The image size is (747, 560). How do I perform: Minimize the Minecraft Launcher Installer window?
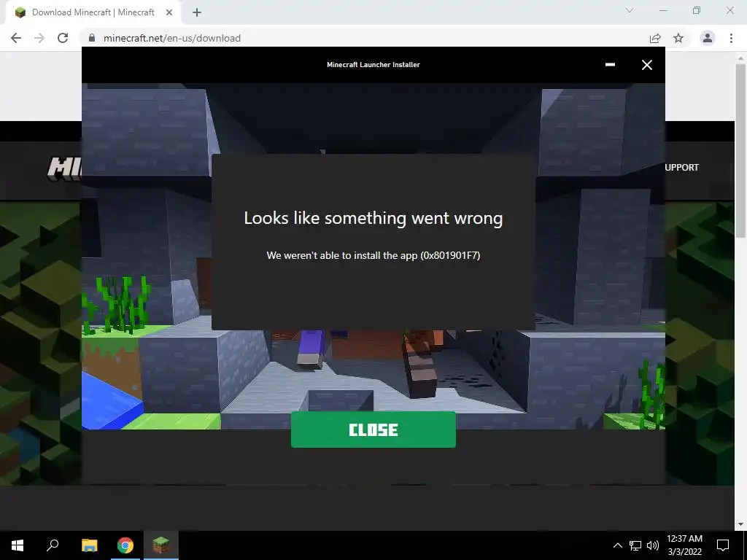[610, 65]
